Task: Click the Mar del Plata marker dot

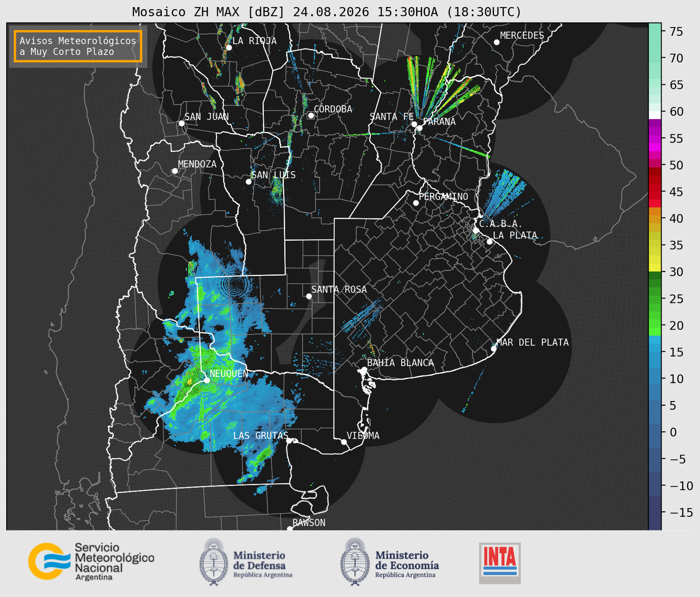Action: click(494, 349)
